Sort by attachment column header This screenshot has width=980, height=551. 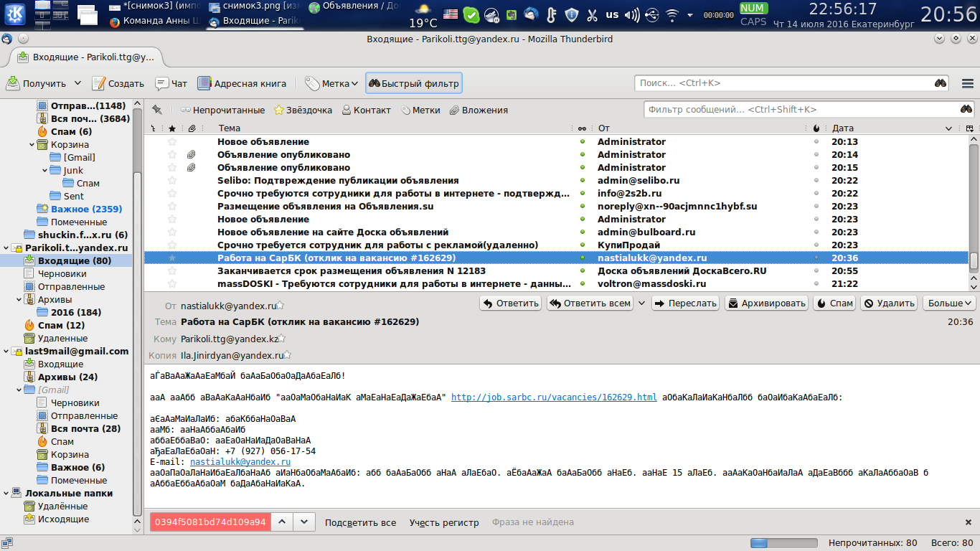tap(192, 128)
